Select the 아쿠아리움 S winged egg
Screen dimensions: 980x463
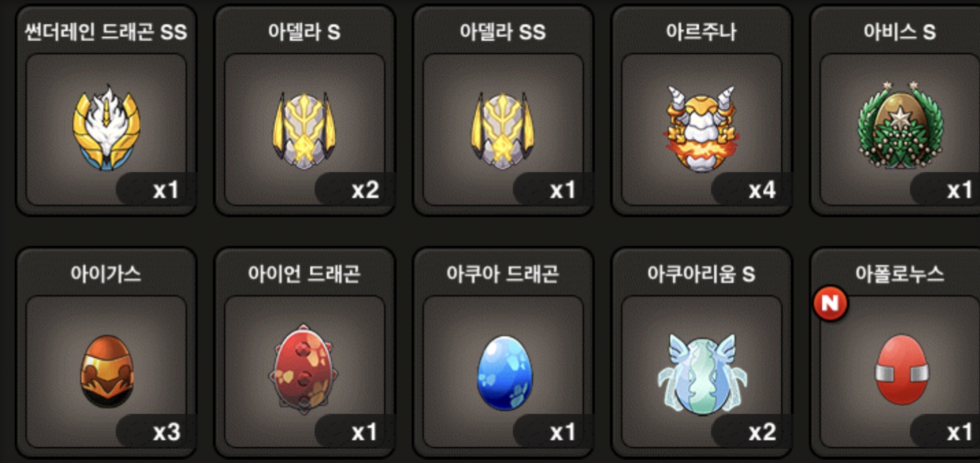pyautogui.click(x=702, y=373)
